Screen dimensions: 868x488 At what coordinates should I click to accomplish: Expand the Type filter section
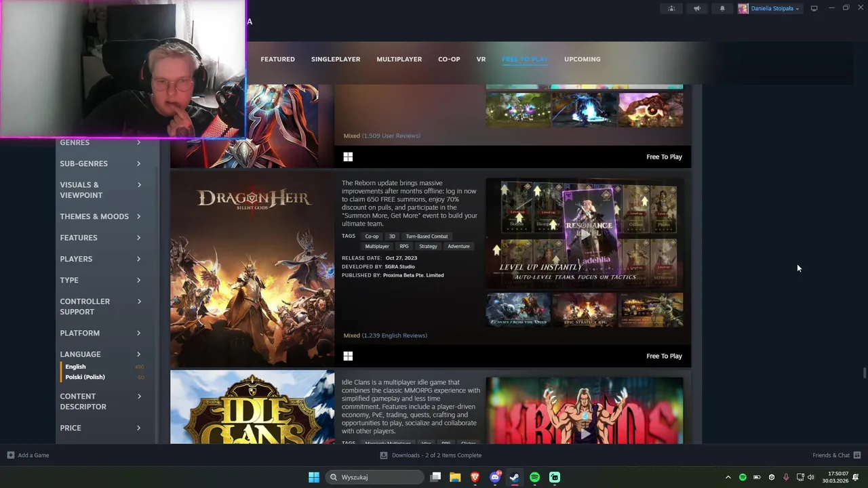100,280
